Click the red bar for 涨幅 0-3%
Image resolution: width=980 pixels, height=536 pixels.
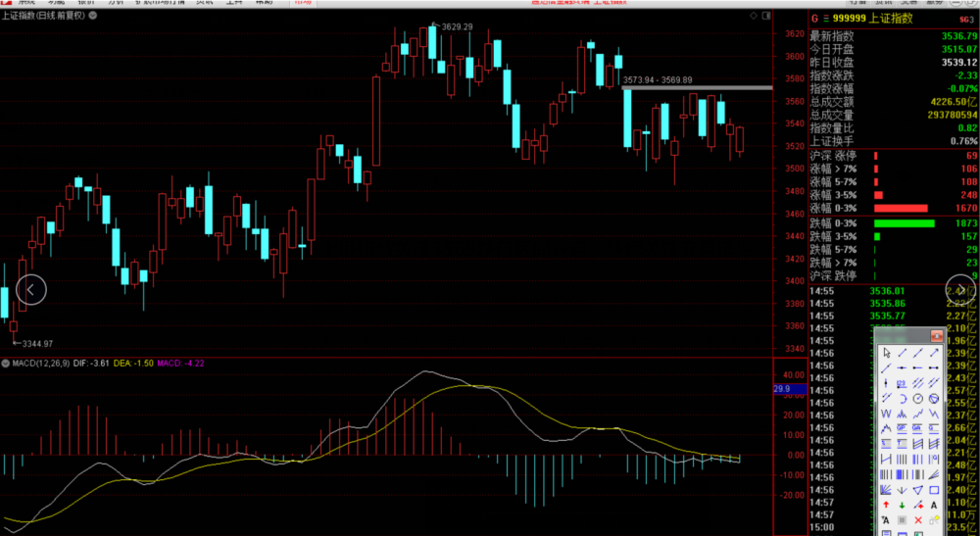[901, 208]
